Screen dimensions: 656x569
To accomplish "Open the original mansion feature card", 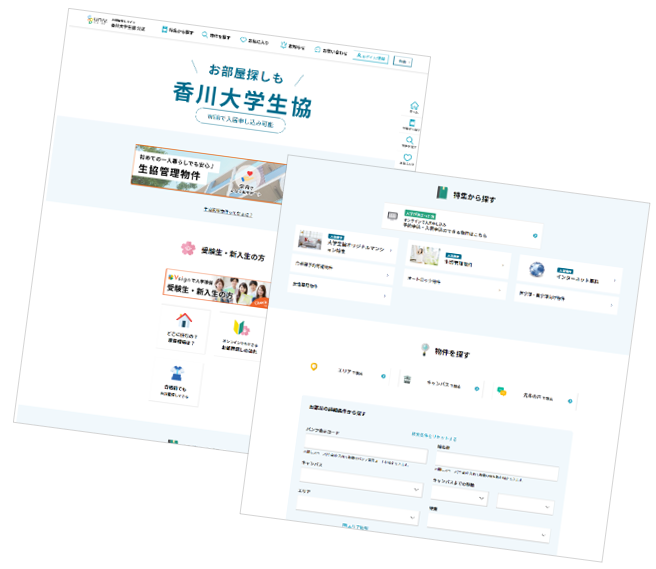I will tap(346, 245).
